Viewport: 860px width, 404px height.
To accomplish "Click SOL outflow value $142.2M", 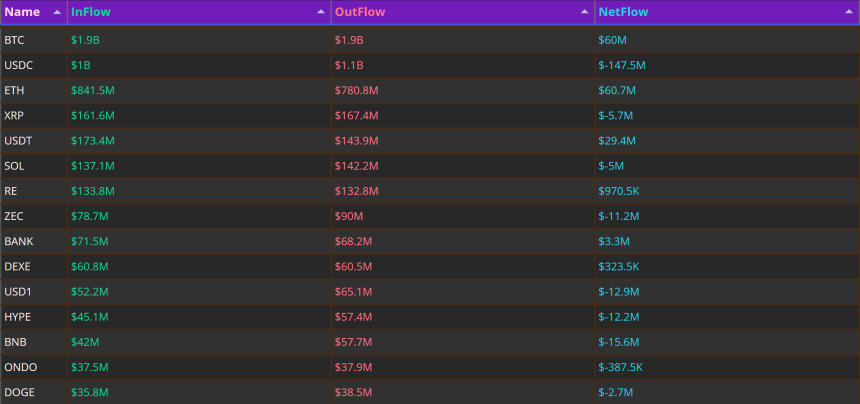I will 357,166.
